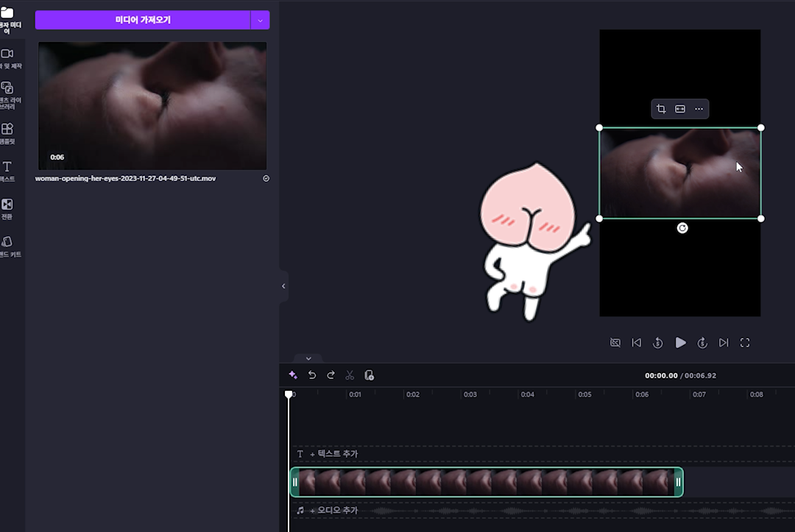Image resolution: width=795 pixels, height=532 pixels.
Task: Click the 0:06 mark on the timeline ruler
Action: click(642, 394)
